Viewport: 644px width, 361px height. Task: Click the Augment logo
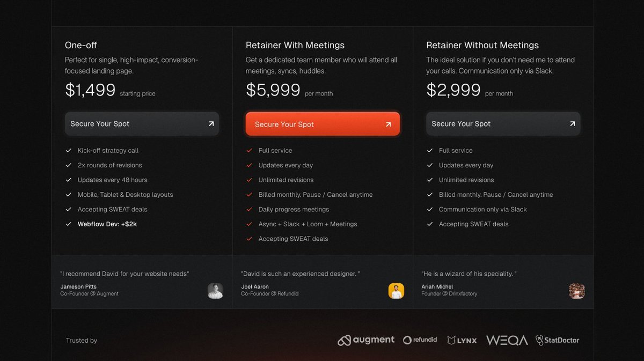tap(366, 340)
